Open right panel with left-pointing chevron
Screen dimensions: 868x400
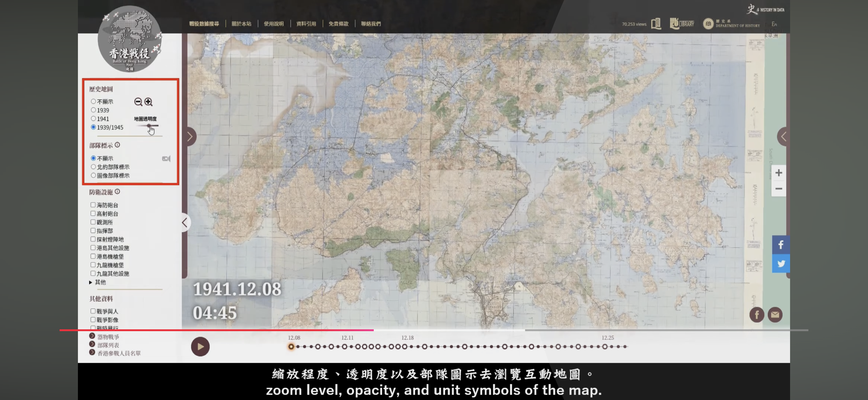coord(784,137)
